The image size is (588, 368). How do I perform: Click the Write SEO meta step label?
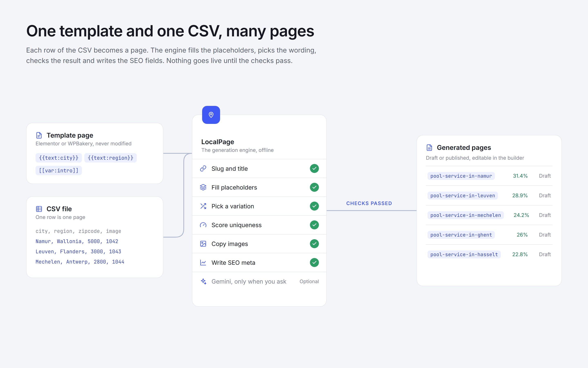pyautogui.click(x=233, y=263)
